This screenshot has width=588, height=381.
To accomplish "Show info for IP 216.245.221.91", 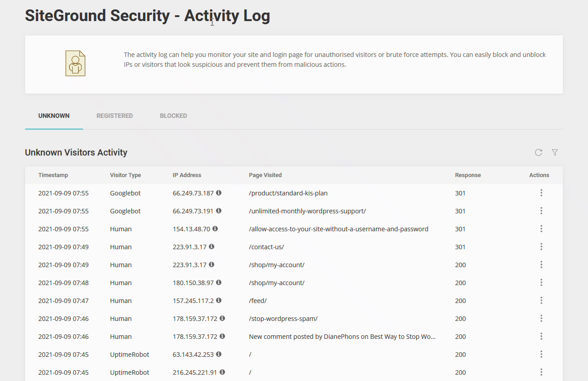I will tap(222, 372).
